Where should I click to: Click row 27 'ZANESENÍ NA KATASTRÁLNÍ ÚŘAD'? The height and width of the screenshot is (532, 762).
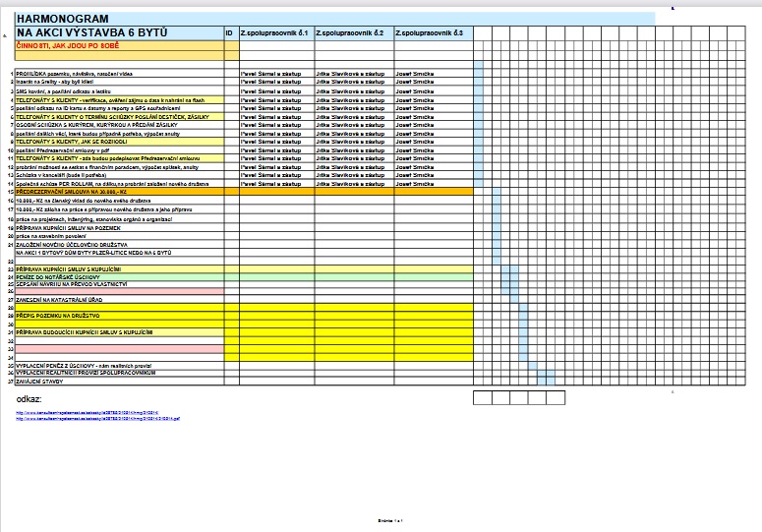[120, 300]
